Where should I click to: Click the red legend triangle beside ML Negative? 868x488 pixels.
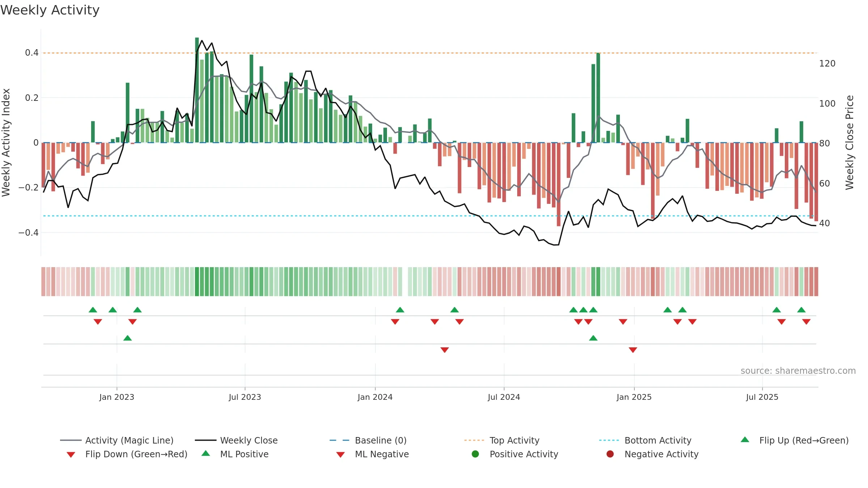340,455
